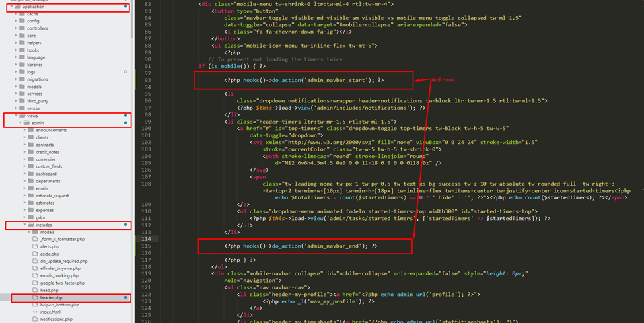Click the index.html code file icon

tap(35, 312)
